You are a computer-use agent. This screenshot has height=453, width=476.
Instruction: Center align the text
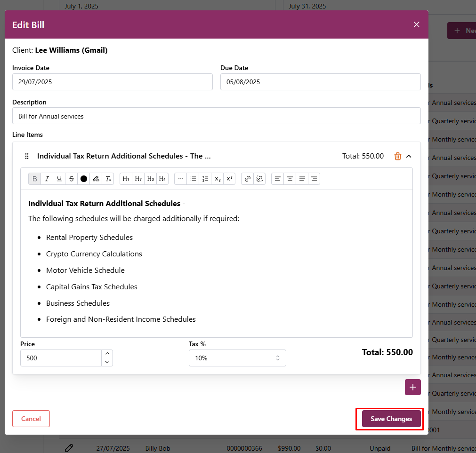point(290,179)
